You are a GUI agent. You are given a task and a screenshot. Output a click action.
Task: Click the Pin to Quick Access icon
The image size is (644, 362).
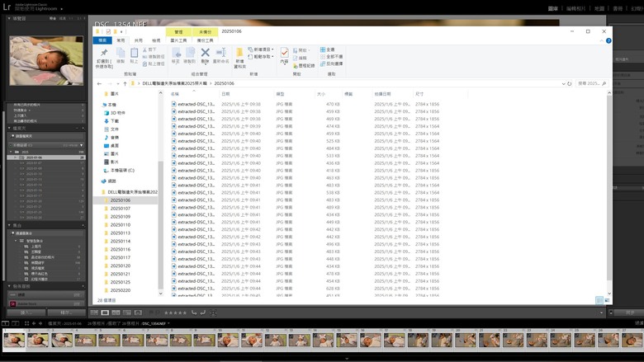point(104,58)
